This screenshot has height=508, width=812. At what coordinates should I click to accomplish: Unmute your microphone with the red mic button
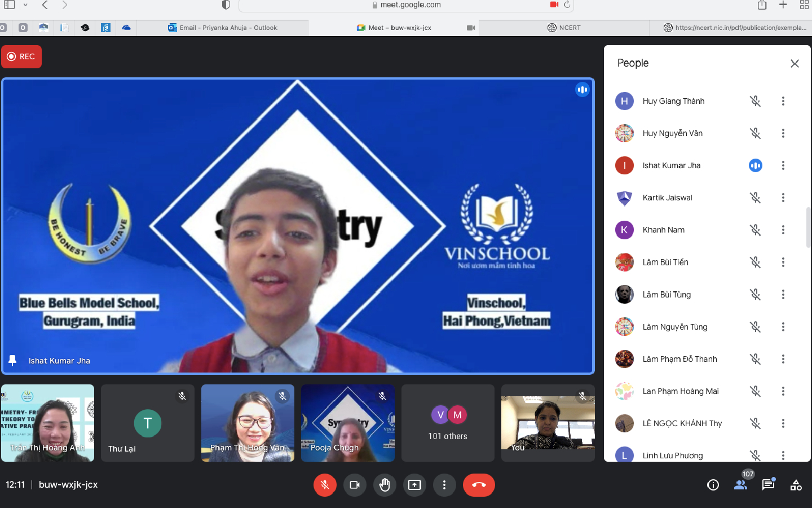[x=325, y=485]
